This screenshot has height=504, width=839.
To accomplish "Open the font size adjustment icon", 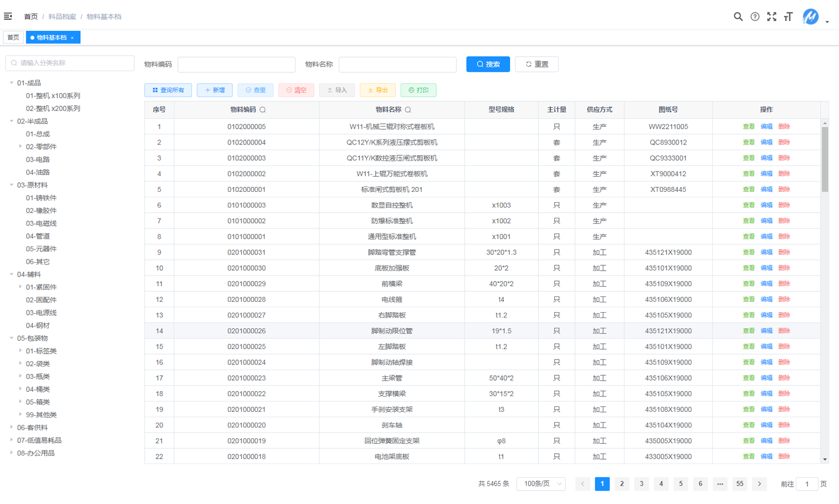I will (x=788, y=17).
